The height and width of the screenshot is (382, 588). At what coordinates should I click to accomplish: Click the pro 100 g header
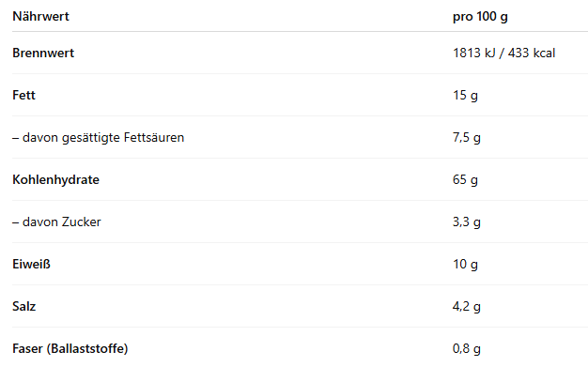[480, 17]
